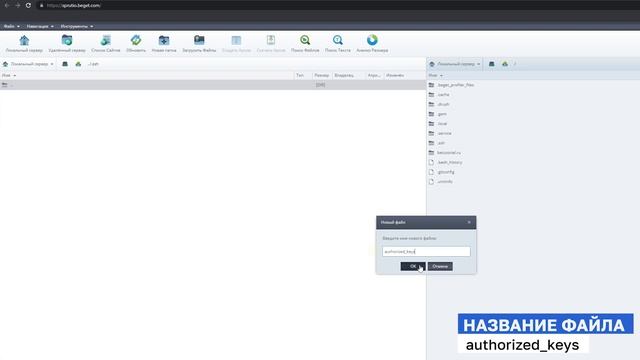
Task: Click left panel green up-folder icon
Action: [x=78, y=64]
